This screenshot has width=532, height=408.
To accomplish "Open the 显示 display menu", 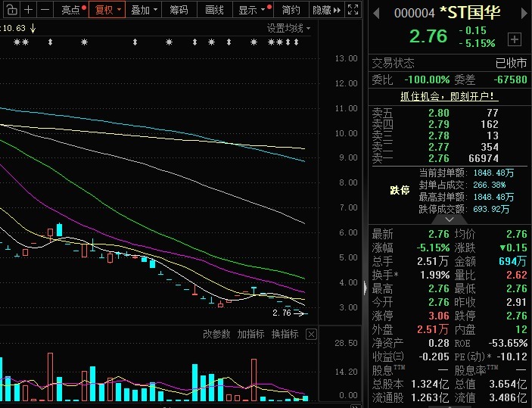I will [251, 10].
